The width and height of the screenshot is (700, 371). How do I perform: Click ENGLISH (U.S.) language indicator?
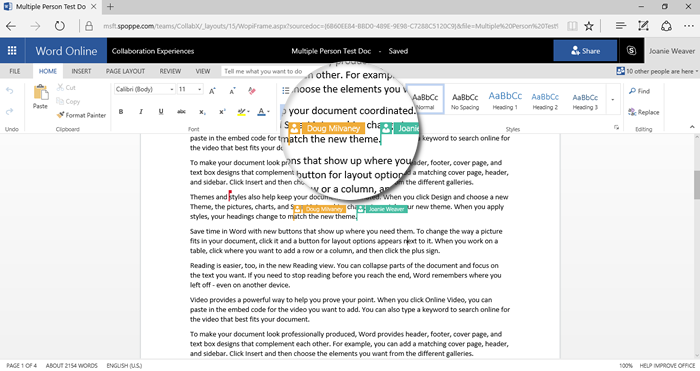[124, 366]
